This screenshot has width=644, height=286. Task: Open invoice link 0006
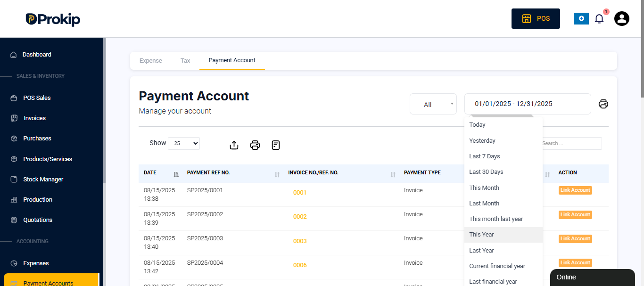[300, 265]
